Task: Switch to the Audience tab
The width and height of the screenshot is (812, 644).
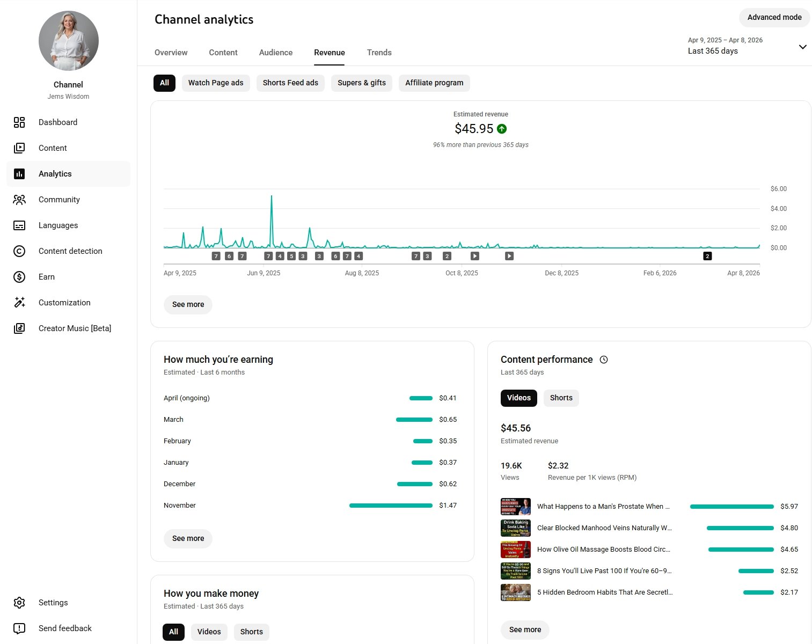Action: (276, 53)
